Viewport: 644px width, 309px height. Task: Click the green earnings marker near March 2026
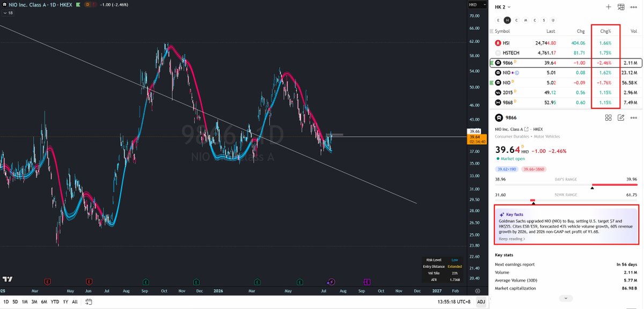click(x=258, y=281)
